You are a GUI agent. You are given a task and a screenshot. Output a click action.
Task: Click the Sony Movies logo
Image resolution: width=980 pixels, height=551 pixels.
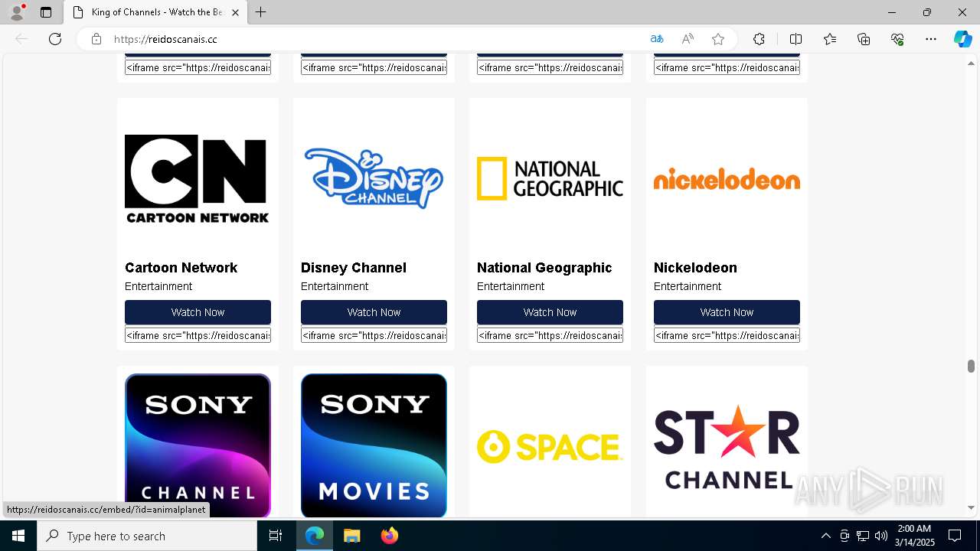[374, 445]
